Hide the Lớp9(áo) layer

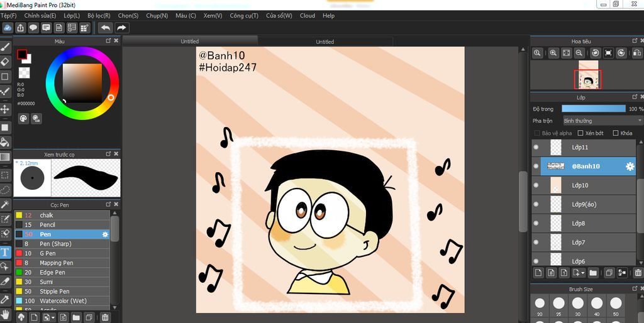(536, 204)
